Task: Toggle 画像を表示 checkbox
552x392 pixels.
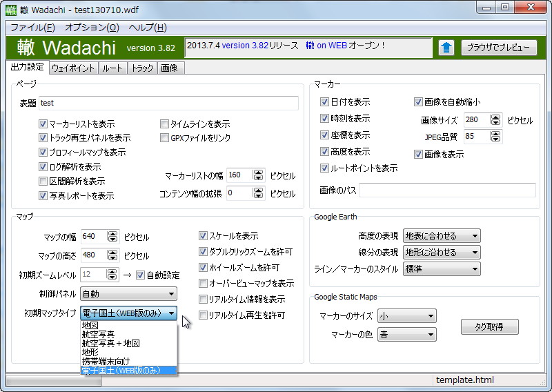Action: [418, 154]
